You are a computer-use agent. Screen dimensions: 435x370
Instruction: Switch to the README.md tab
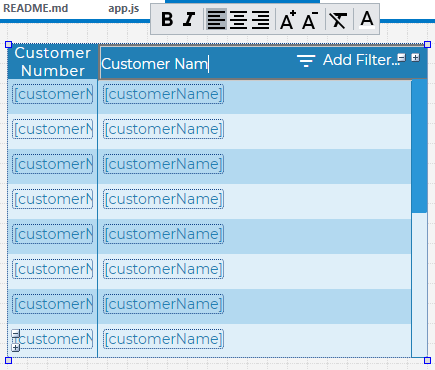(x=36, y=8)
